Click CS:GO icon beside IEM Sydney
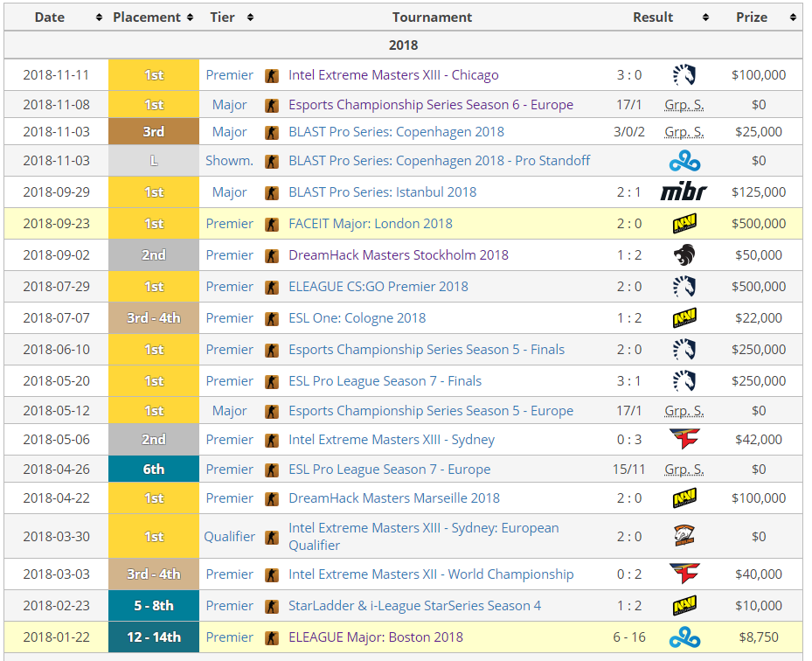 (272, 441)
